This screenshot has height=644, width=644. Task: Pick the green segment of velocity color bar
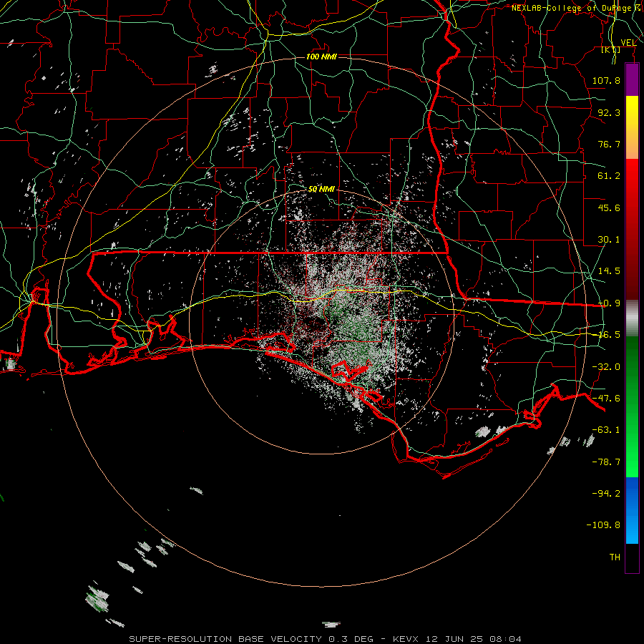coord(632,406)
